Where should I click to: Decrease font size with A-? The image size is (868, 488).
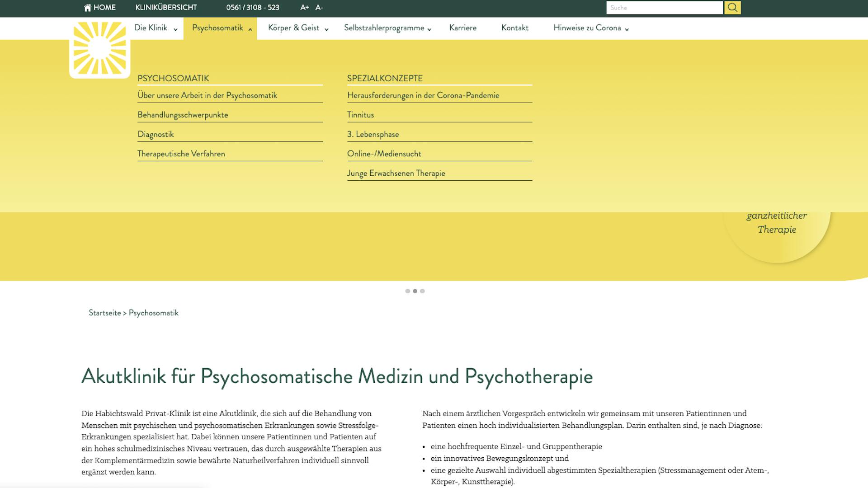(319, 8)
